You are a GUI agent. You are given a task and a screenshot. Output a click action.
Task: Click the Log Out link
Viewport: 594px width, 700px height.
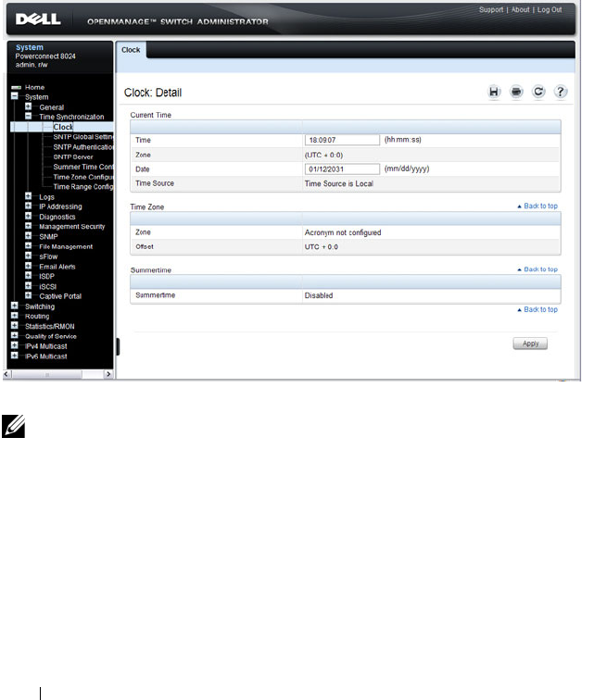pyautogui.click(x=550, y=10)
